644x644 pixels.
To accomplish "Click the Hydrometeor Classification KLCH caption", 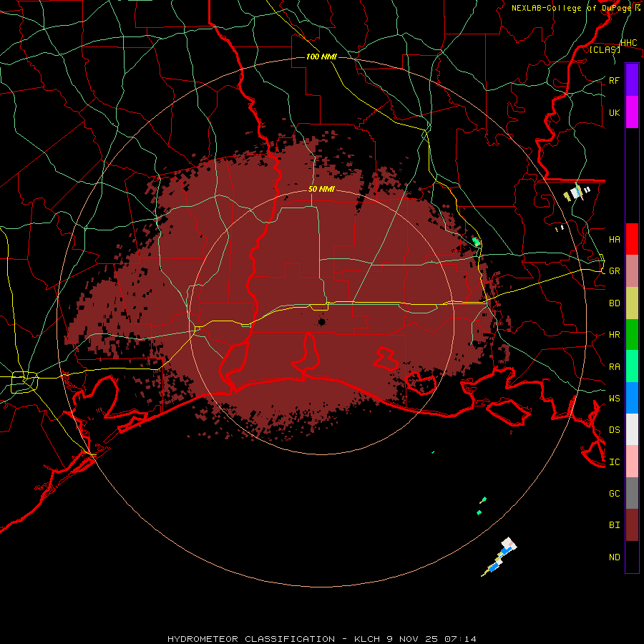I will click(x=321, y=639).
